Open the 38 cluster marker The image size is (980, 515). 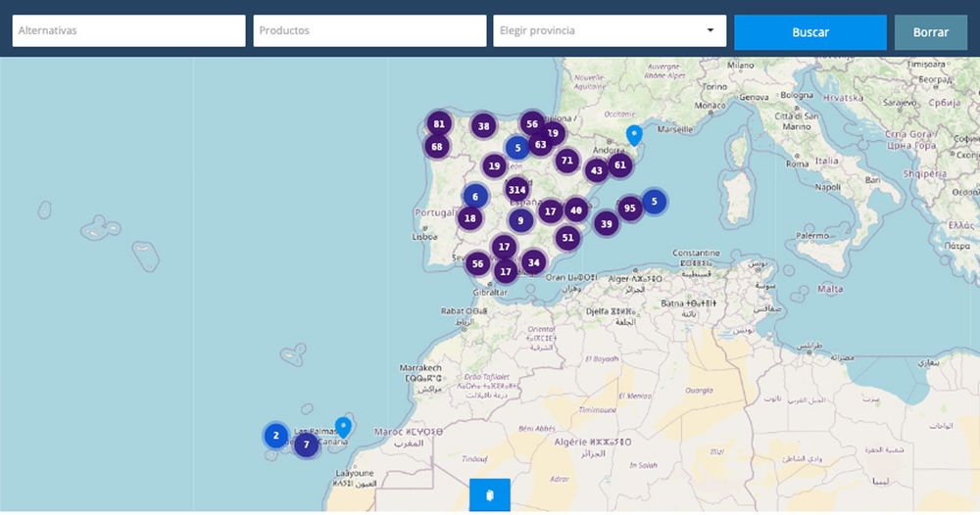(x=484, y=126)
